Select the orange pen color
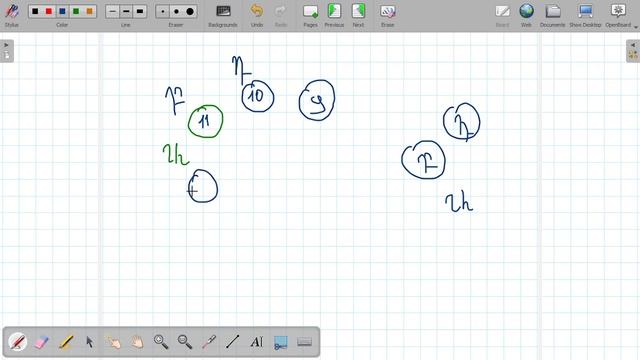 coord(89,11)
